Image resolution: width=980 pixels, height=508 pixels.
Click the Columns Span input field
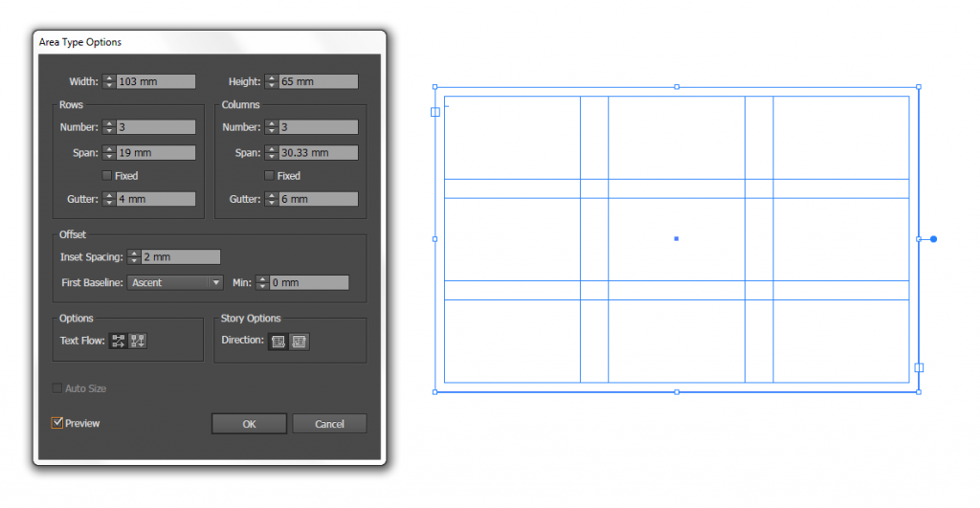[319, 153]
